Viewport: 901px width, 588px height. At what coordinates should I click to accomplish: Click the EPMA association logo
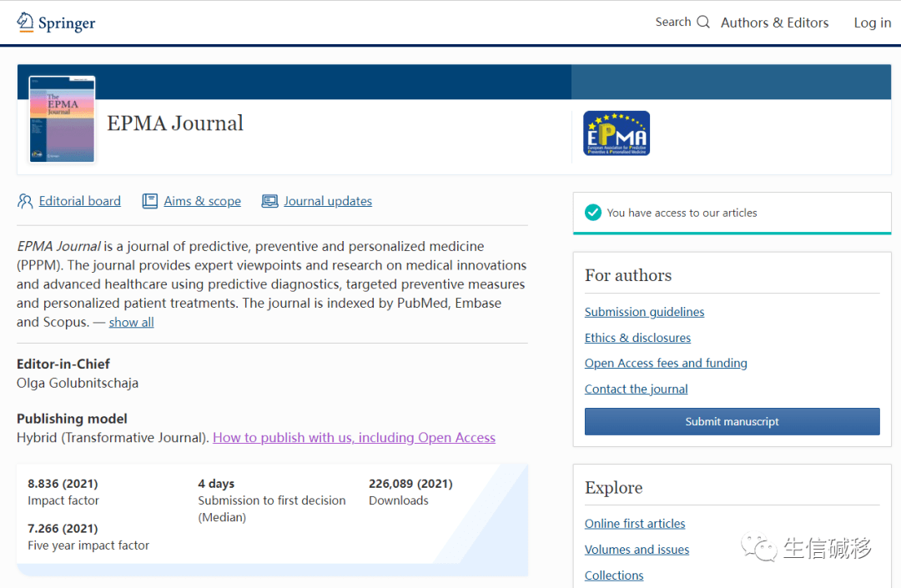[x=617, y=133]
